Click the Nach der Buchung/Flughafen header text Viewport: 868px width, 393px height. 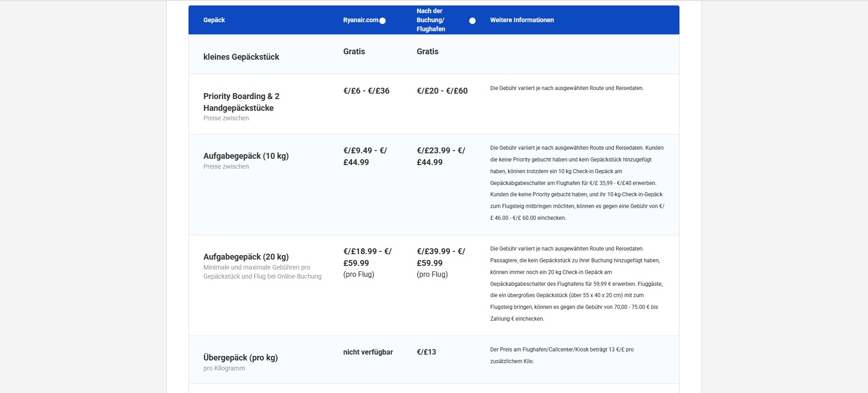430,20
